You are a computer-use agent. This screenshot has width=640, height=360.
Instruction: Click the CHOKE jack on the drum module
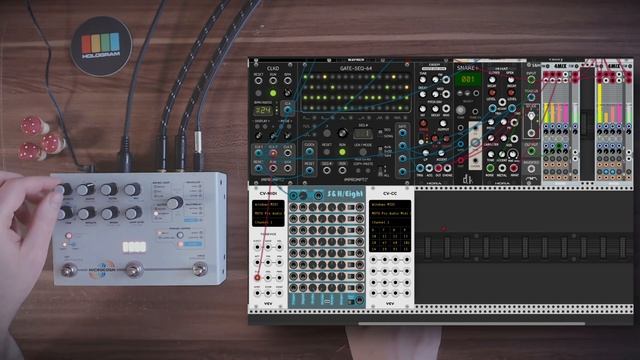(447, 168)
